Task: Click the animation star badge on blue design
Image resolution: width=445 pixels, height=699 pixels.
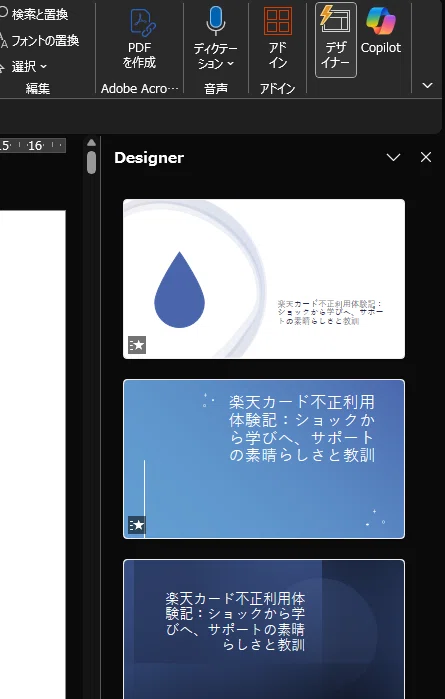Action: pyautogui.click(x=137, y=525)
